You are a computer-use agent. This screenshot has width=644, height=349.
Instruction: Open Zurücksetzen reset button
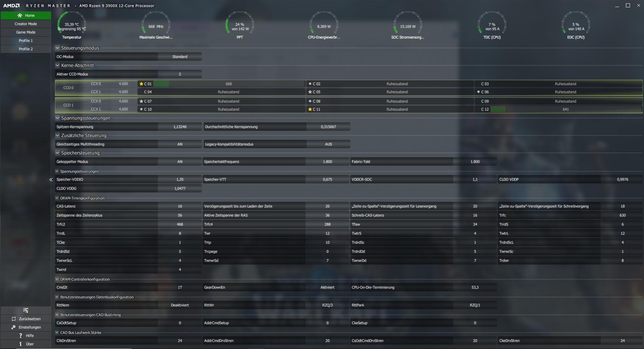click(x=26, y=319)
